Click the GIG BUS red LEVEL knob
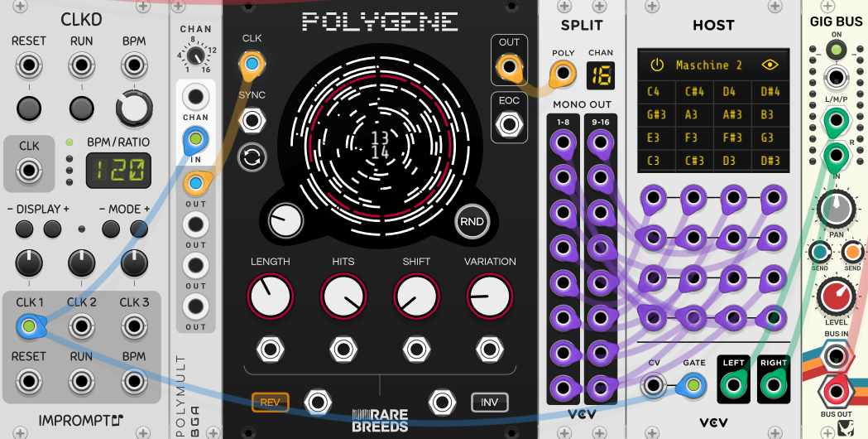The width and height of the screenshot is (868, 439). 837,297
